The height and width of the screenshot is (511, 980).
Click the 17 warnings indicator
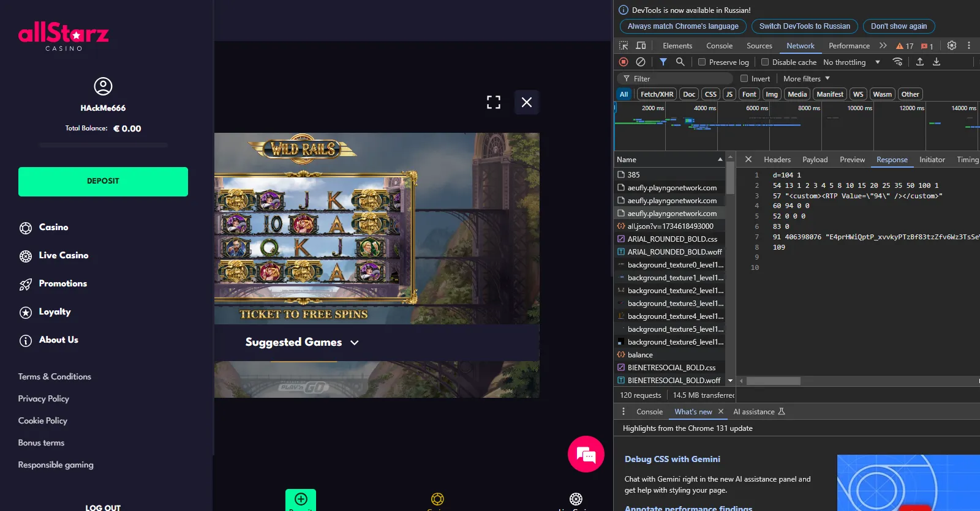pyautogui.click(x=905, y=46)
